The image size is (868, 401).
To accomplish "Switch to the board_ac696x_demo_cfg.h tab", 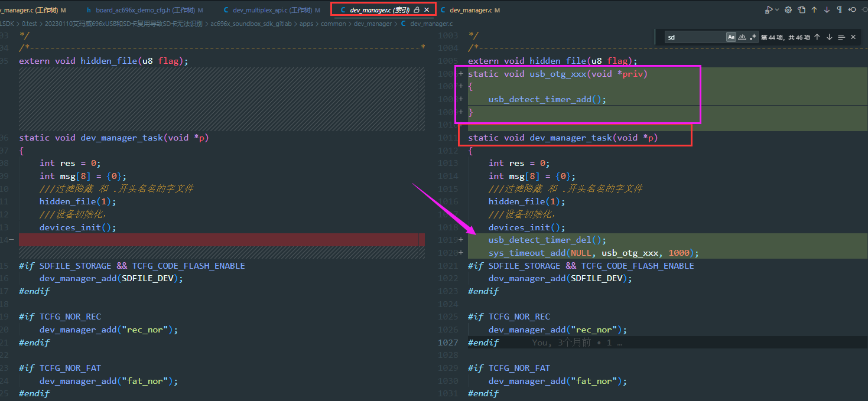I will coord(144,10).
